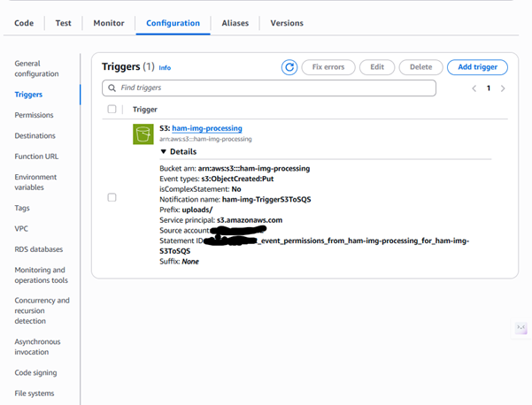Click the s3:ObjectCreated:Put event type
This screenshot has height=405, width=532.
pyautogui.click(x=237, y=179)
